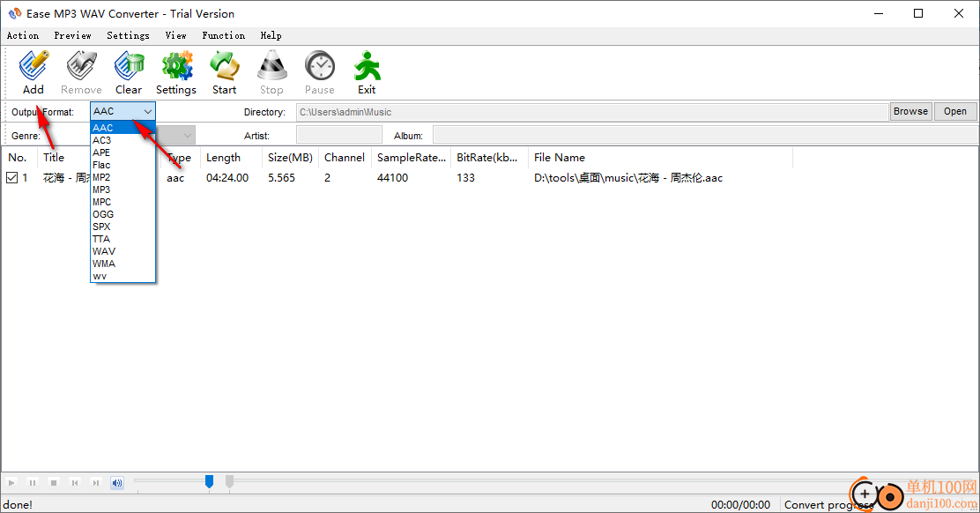Select MP2 in the format list
This screenshot has width=980, height=513.
tap(122, 177)
